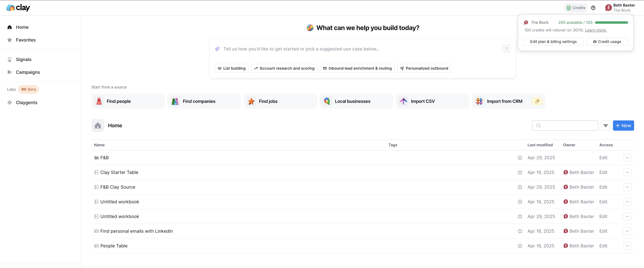This screenshot has height=268, width=644.
Task: Click the submit arrow in prompt box
Action: click(x=506, y=49)
